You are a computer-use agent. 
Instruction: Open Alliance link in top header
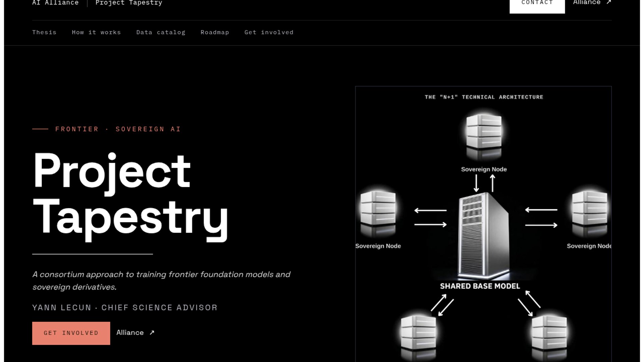592,3
